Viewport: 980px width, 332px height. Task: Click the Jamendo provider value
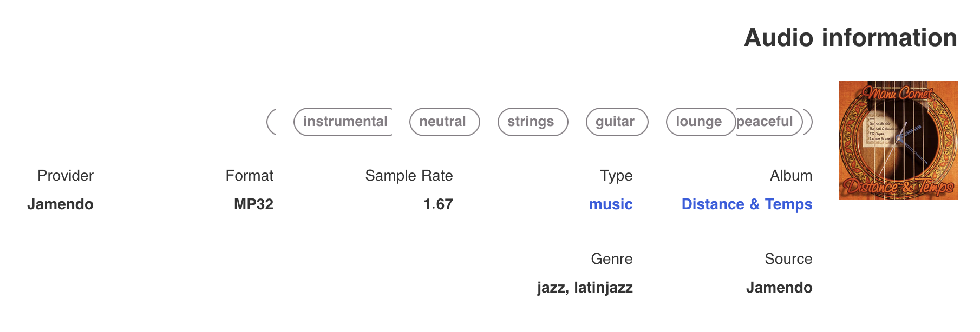point(60,204)
